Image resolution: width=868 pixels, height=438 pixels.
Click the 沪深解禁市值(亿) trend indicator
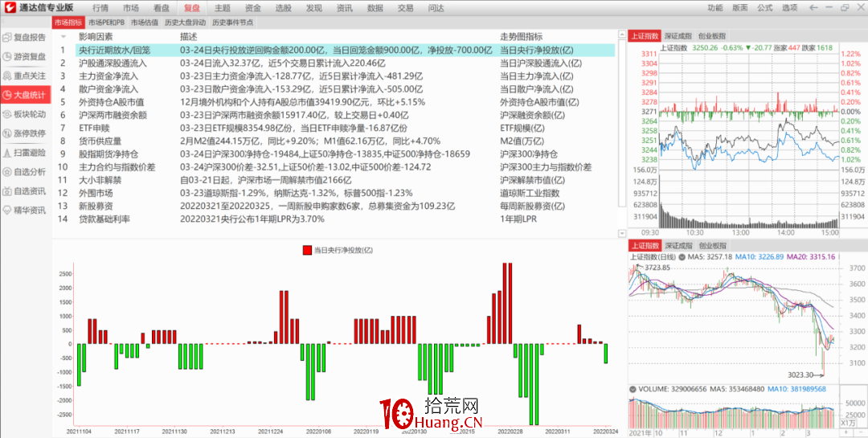click(x=533, y=180)
